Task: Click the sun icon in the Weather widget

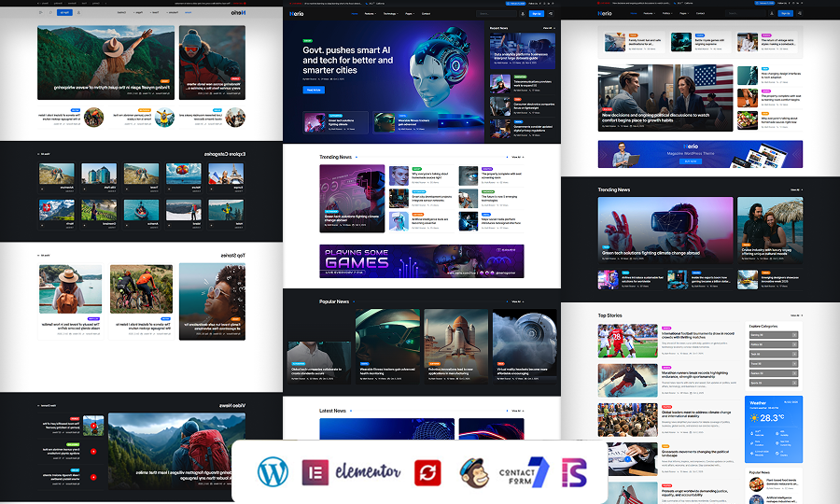Action: tap(754, 418)
